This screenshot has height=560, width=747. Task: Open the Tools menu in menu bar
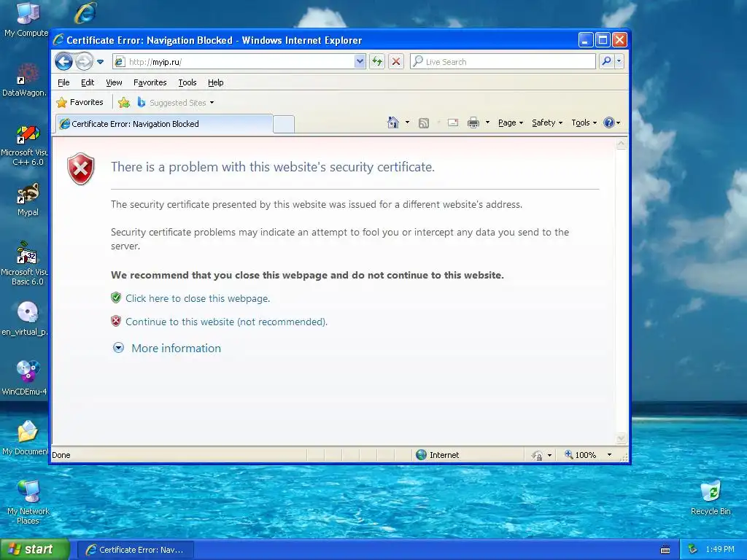187,82
